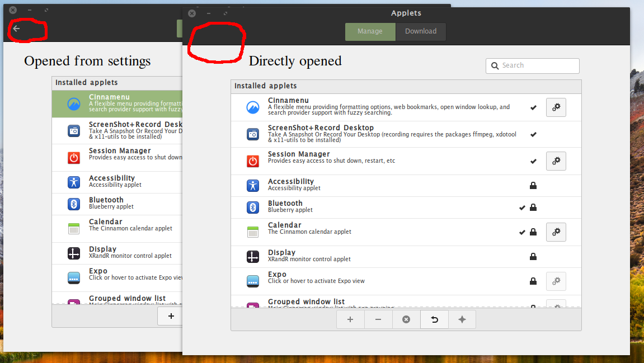The width and height of the screenshot is (644, 363).
Task: Click 'Installed applets' header in back window
Action: (87, 83)
